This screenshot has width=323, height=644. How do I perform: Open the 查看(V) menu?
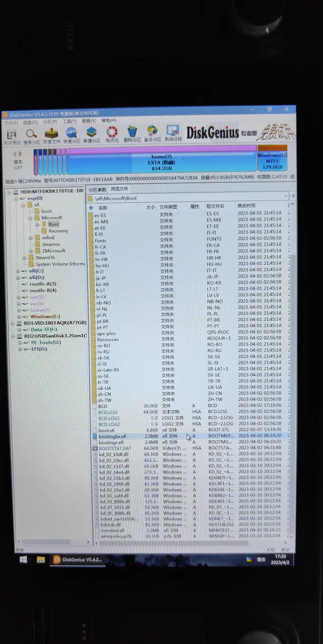89,121
